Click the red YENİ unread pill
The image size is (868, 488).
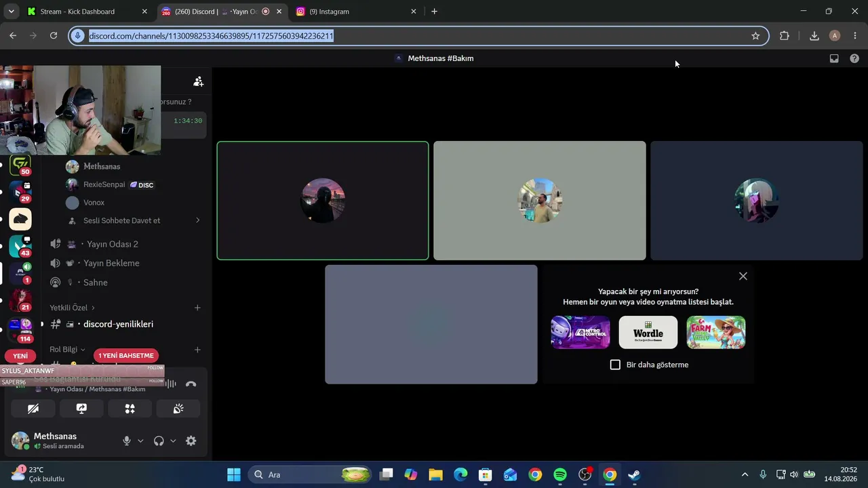[20, 356]
